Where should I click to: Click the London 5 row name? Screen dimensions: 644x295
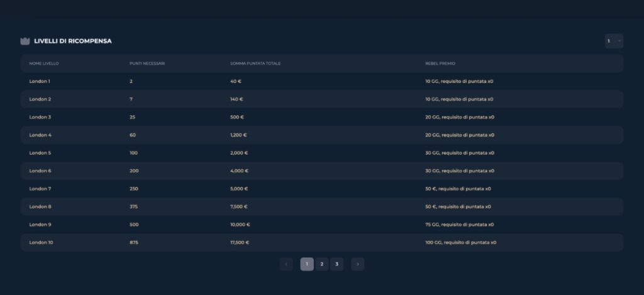[x=40, y=153]
